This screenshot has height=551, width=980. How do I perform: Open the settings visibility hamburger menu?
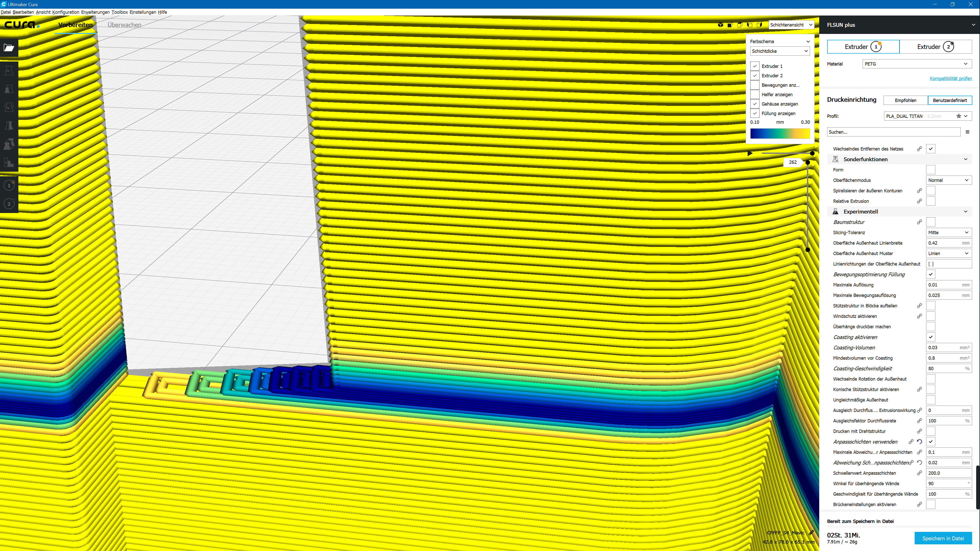point(967,132)
